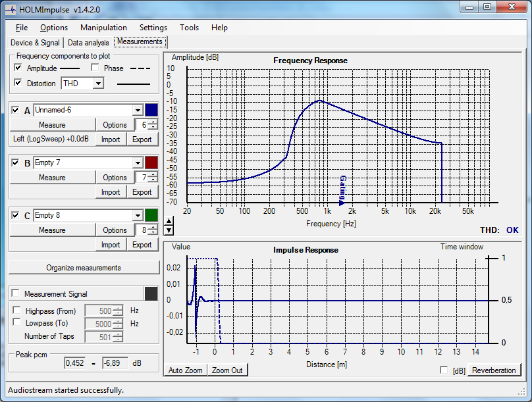This screenshot has width=532, height=402.
Task: Click Options button for slot A
Action: point(115,125)
